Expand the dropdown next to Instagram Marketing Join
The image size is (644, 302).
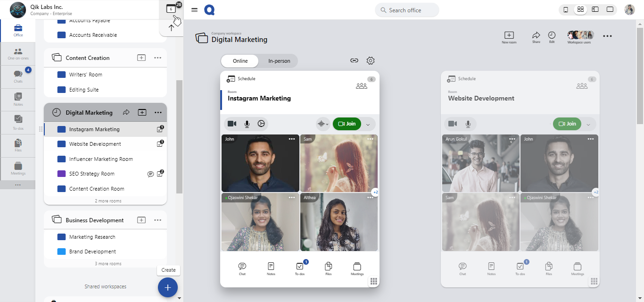pyautogui.click(x=368, y=124)
